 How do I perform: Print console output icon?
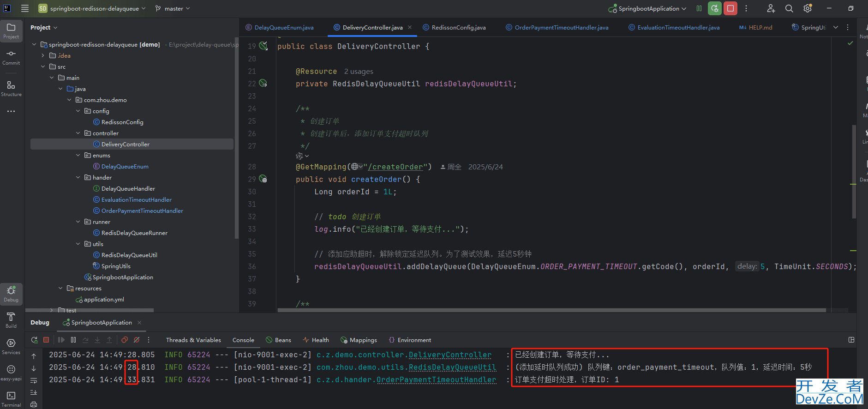click(34, 404)
